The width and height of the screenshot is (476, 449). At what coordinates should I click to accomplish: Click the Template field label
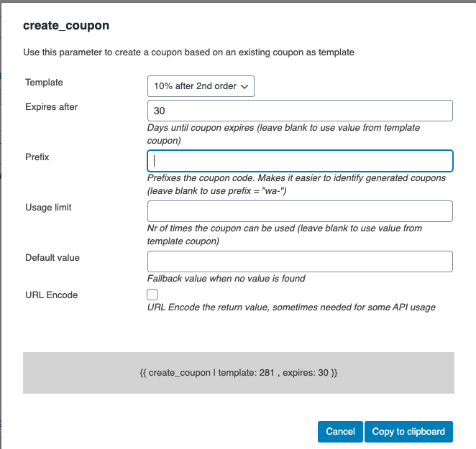coord(44,83)
